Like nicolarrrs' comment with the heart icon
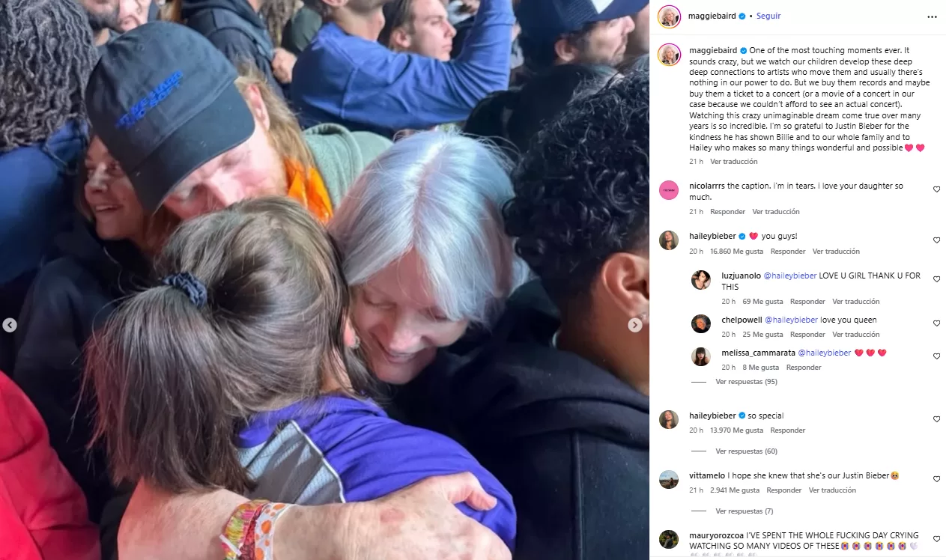This screenshot has width=946, height=560. click(x=936, y=189)
